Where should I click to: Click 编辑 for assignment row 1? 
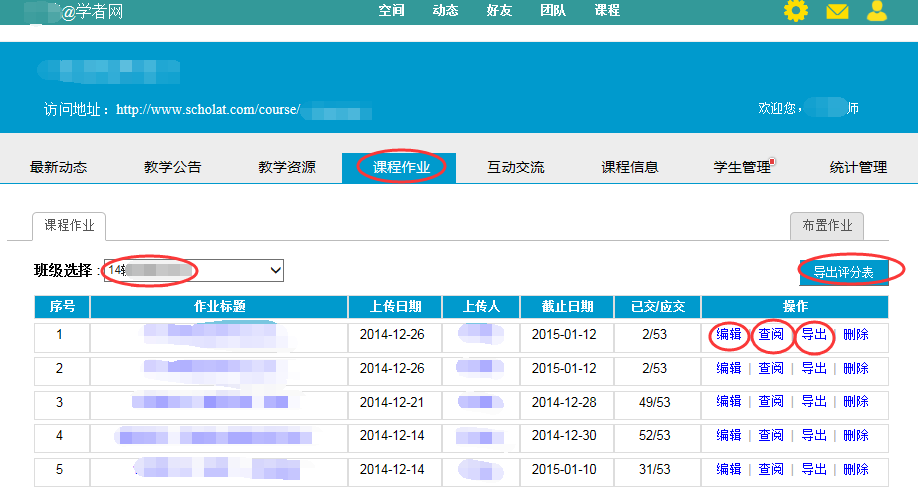(729, 335)
